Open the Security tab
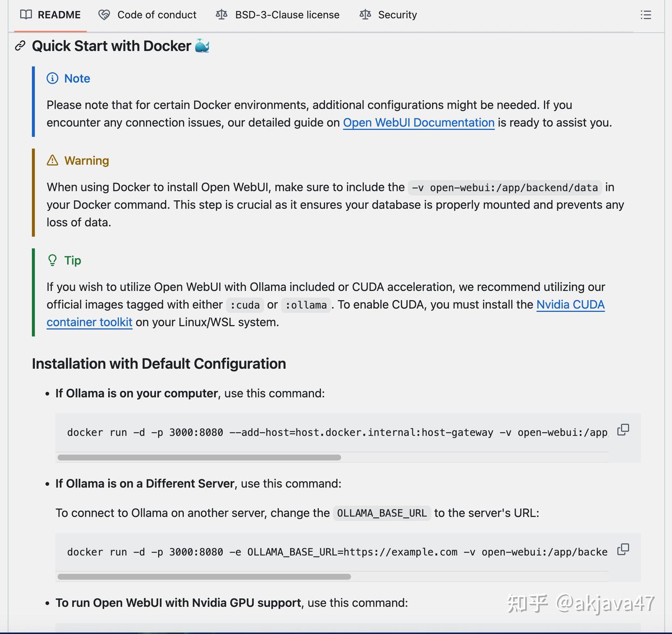Viewport: 672px width, 634px height. (397, 15)
